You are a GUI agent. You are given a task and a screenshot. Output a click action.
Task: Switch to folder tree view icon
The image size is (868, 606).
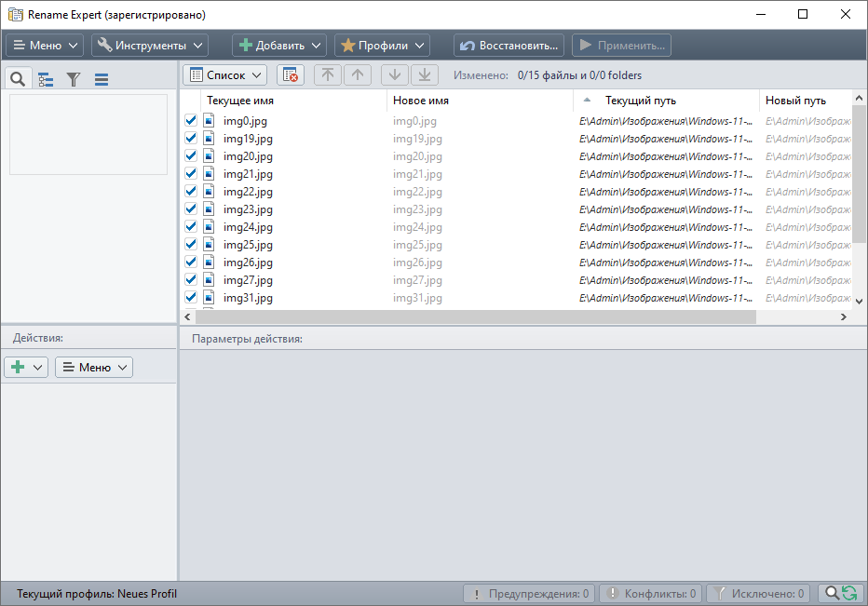(45, 78)
